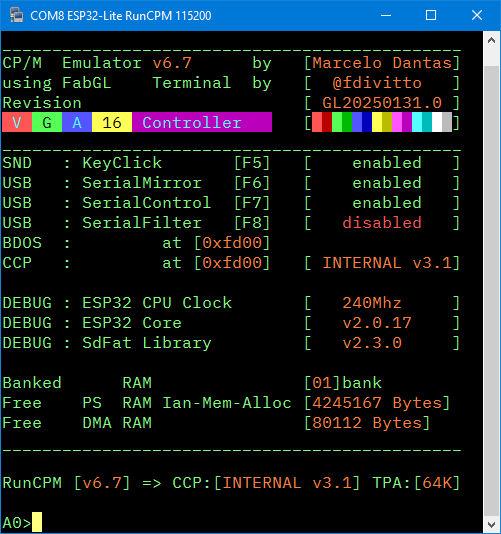Click the 'SerialFilter' label
501x534 pixels.
click(x=142, y=223)
